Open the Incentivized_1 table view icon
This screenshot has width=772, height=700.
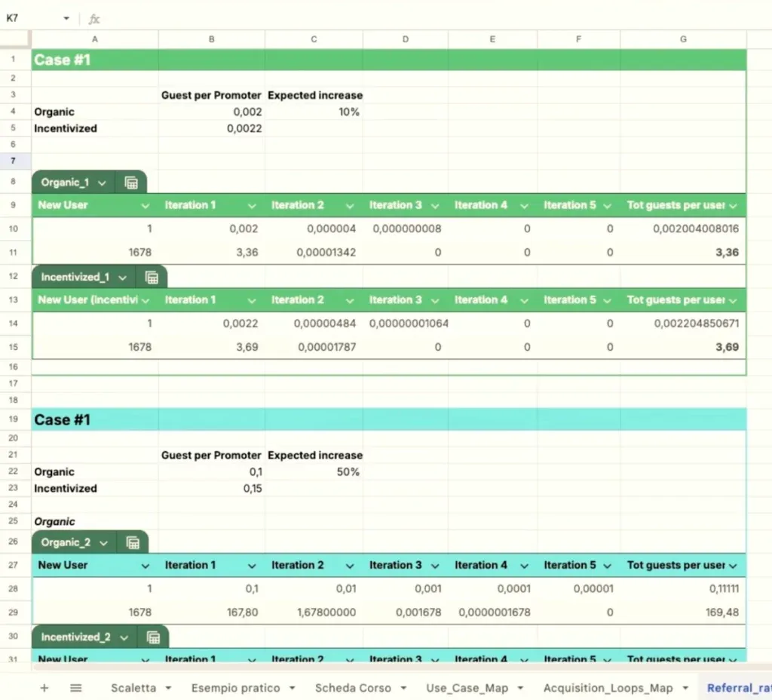coord(152,278)
